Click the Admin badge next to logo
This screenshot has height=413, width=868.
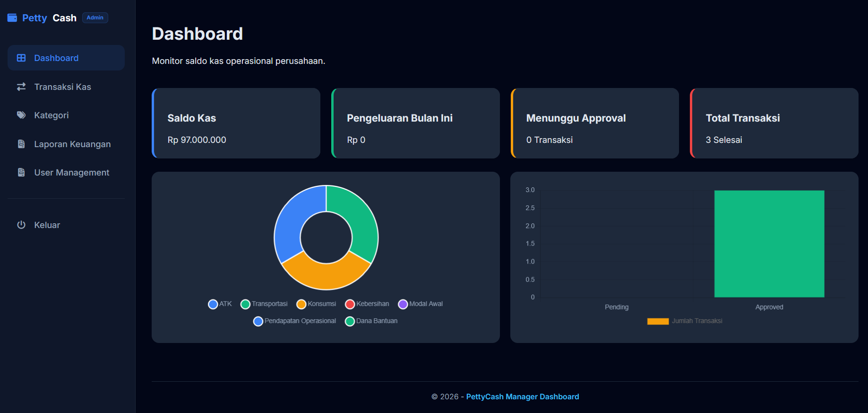(95, 18)
